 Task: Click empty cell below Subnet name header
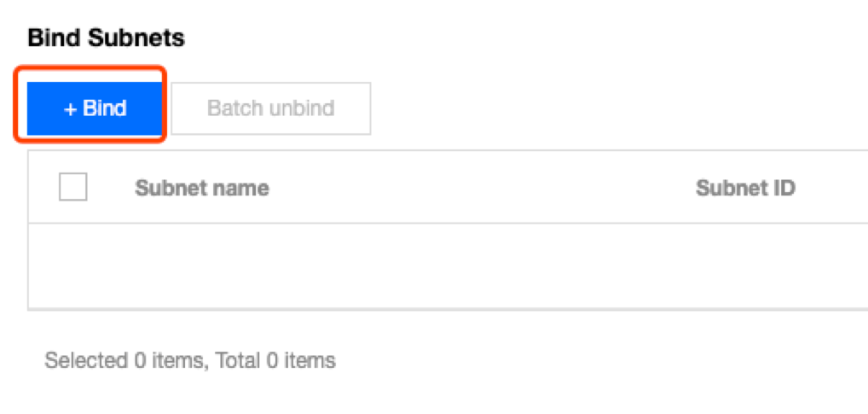201,265
